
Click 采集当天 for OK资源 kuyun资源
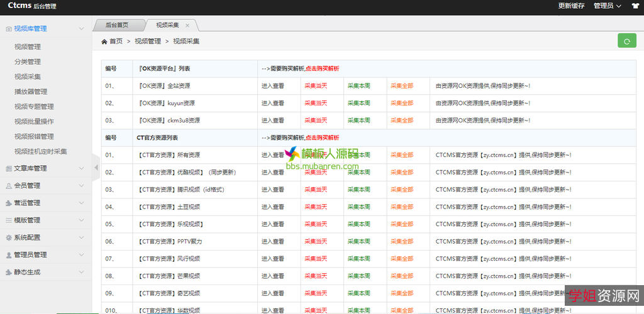point(316,103)
